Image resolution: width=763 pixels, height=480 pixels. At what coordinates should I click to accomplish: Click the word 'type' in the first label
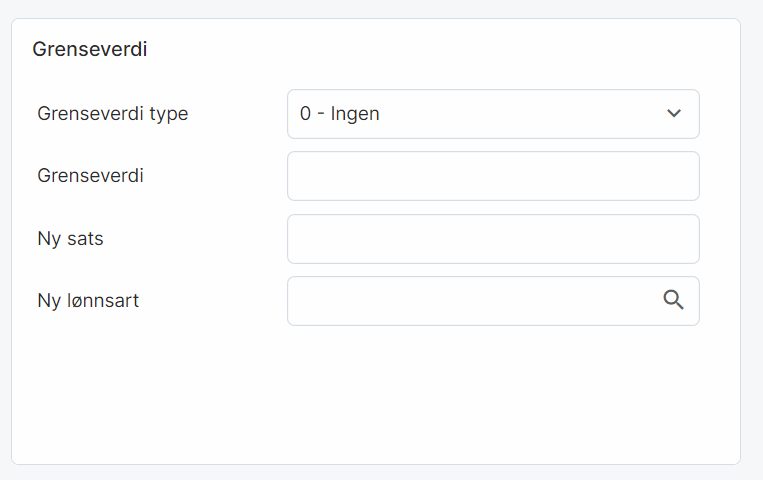168,114
